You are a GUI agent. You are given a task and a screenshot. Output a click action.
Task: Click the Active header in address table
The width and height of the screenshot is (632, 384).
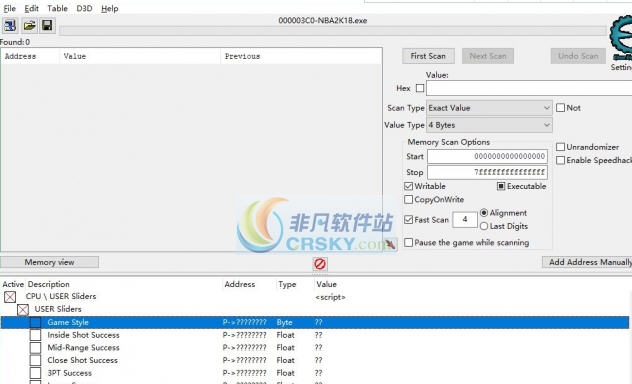click(x=13, y=284)
